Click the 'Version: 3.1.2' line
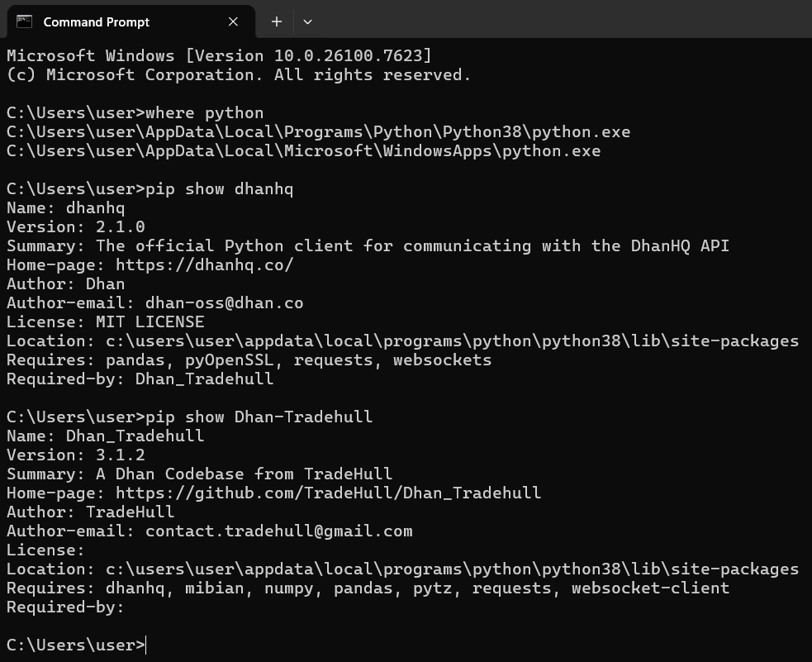 coord(76,455)
